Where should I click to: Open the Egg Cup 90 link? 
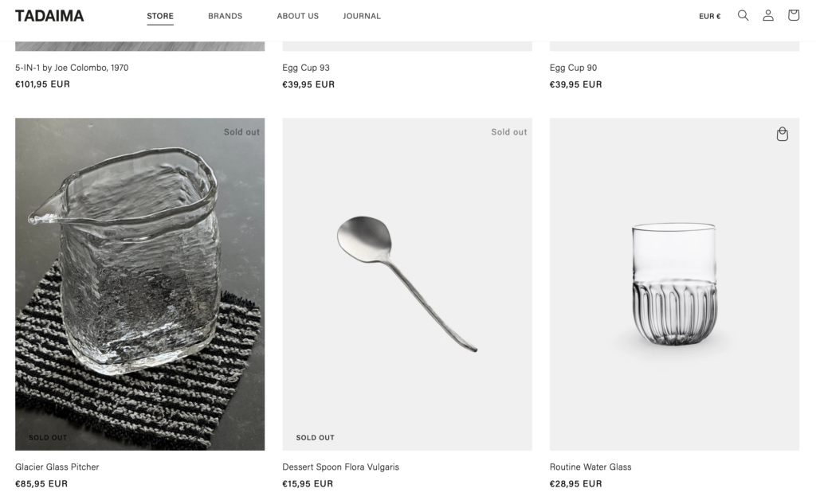click(x=573, y=68)
